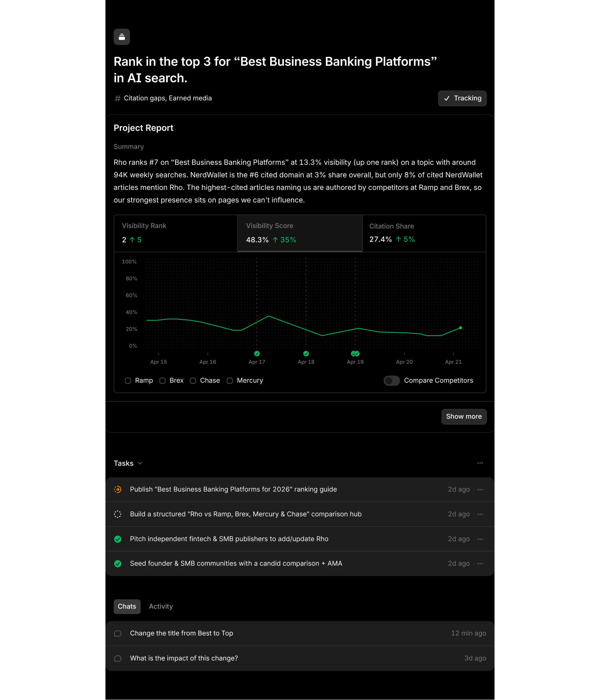Open the Tasks section more options menu

[x=480, y=463]
